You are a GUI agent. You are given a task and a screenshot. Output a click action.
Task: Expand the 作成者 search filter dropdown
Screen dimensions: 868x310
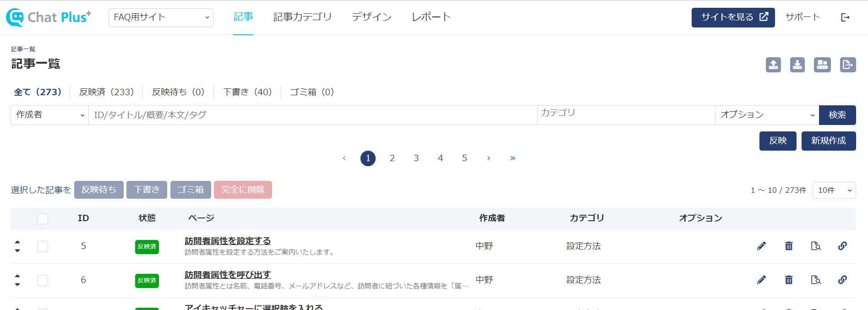pyautogui.click(x=49, y=115)
